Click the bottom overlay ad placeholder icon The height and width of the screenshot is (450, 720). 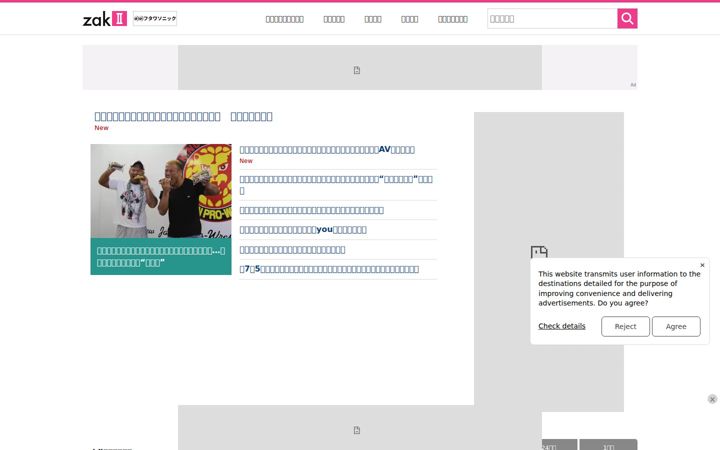[357, 430]
